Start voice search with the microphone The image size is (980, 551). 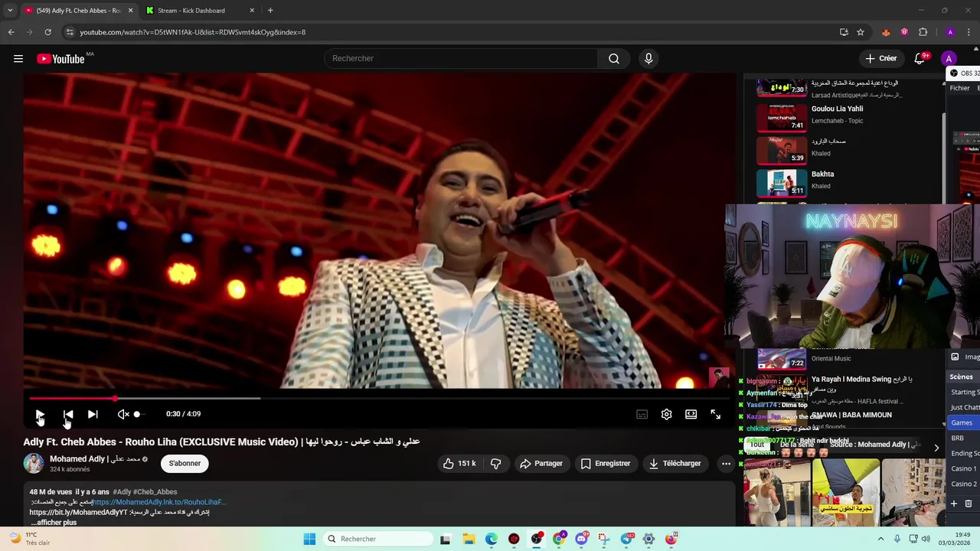[648, 59]
